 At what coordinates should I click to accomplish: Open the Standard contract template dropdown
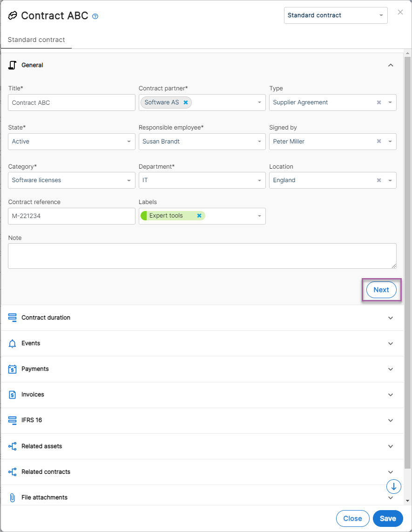[x=336, y=16]
